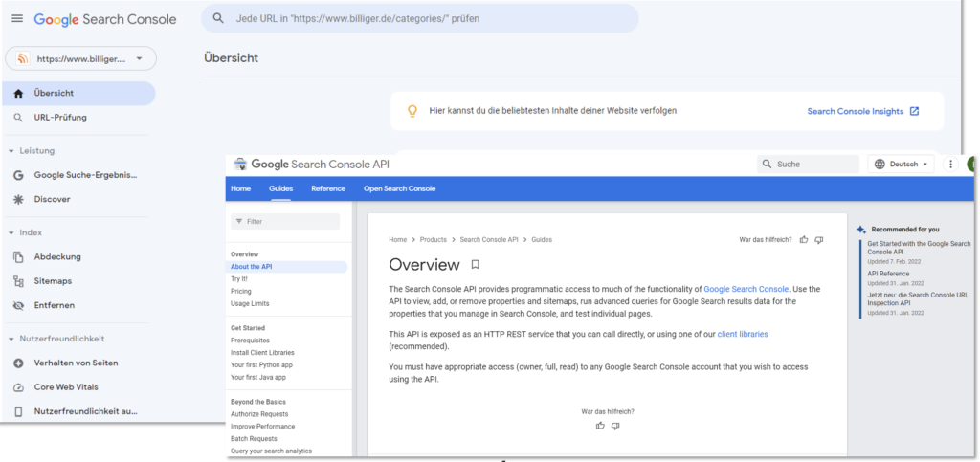Image resolution: width=980 pixels, height=462 pixels.
Task: Open Try It! in docs sidebar
Action: [238, 279]
